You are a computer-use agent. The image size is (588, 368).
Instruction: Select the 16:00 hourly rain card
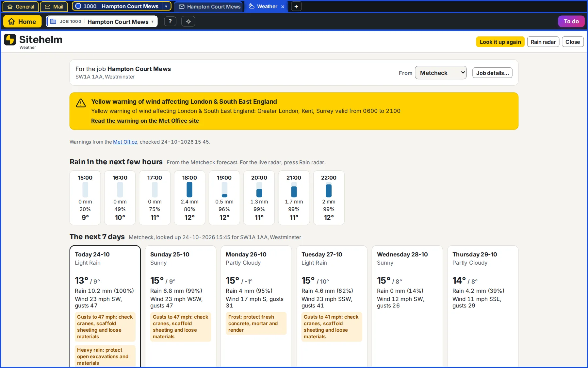click(120, 198)
